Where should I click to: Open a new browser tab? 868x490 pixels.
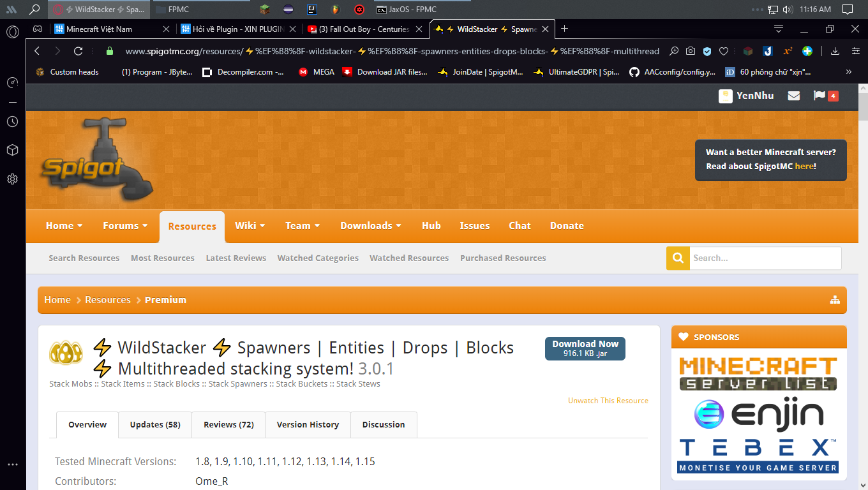[x=564, y=29]
